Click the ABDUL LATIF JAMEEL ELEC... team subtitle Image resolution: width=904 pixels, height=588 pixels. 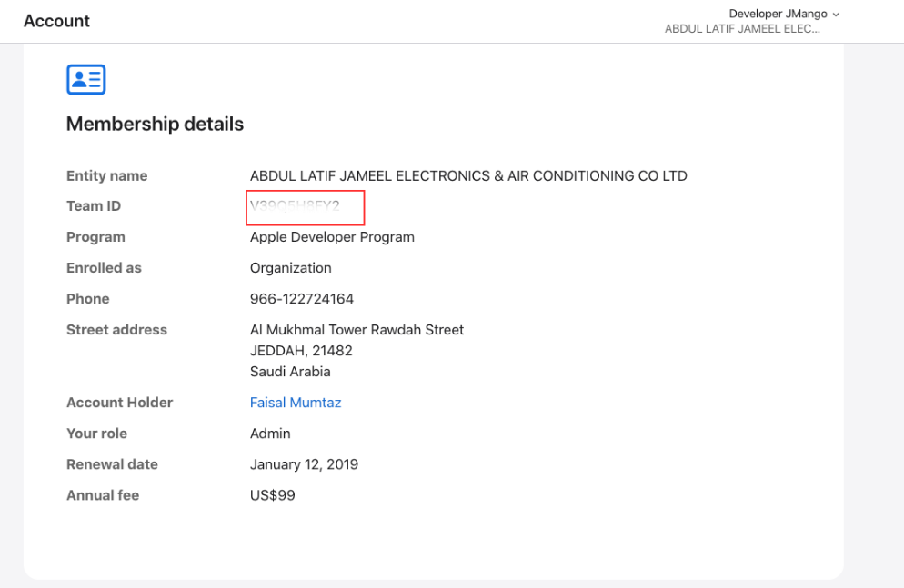tap(742, 29)
